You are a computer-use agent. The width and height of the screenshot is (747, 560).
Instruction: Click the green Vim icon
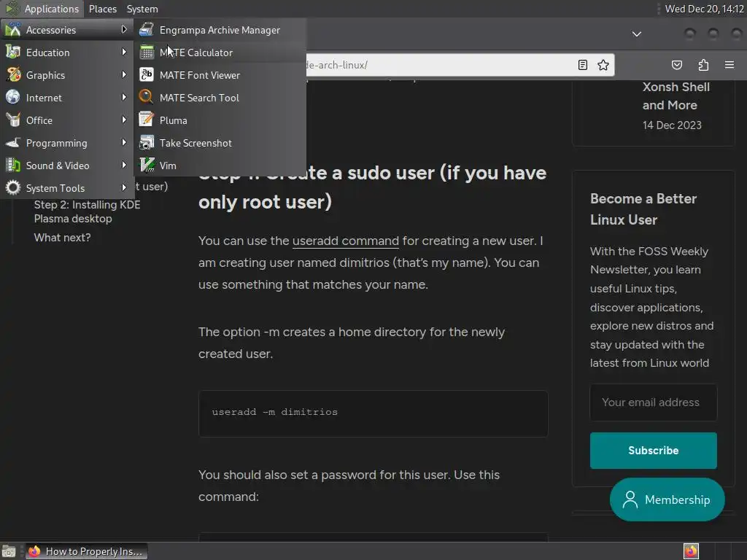pyautogui.click(x=146, y=166)
